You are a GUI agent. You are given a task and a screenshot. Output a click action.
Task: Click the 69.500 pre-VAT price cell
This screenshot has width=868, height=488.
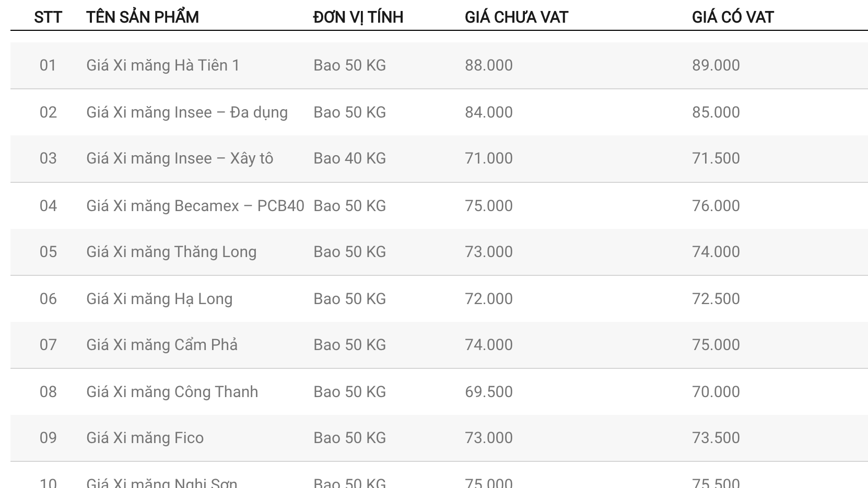[x=489, y=392]
